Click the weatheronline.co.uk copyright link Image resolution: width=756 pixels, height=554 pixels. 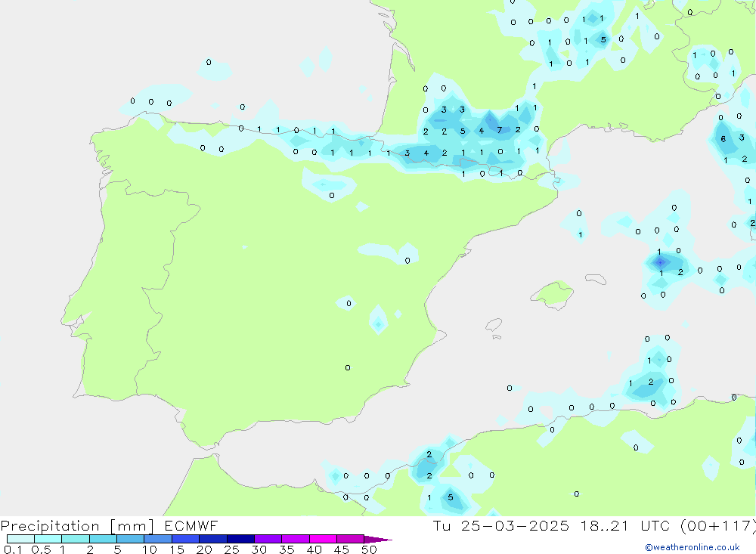click(692, 547)
